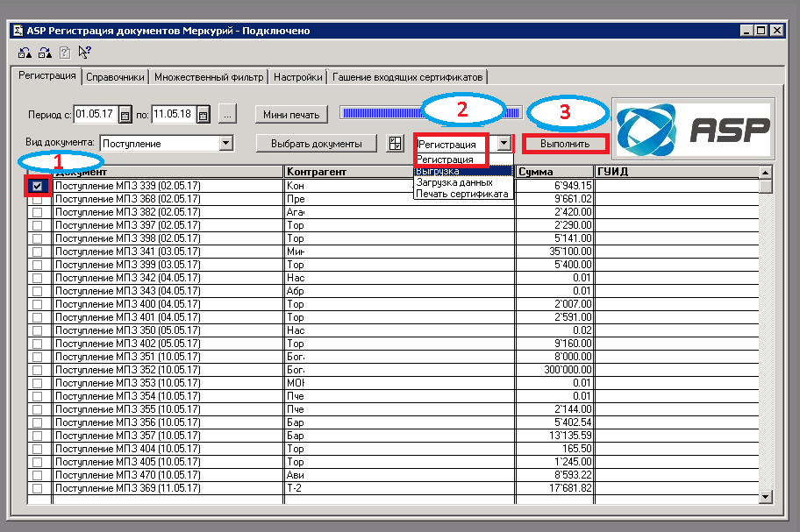This screenshot has width=800, height=532.
Task: Open the Справочники tab
Action: (x=115, y=77)
